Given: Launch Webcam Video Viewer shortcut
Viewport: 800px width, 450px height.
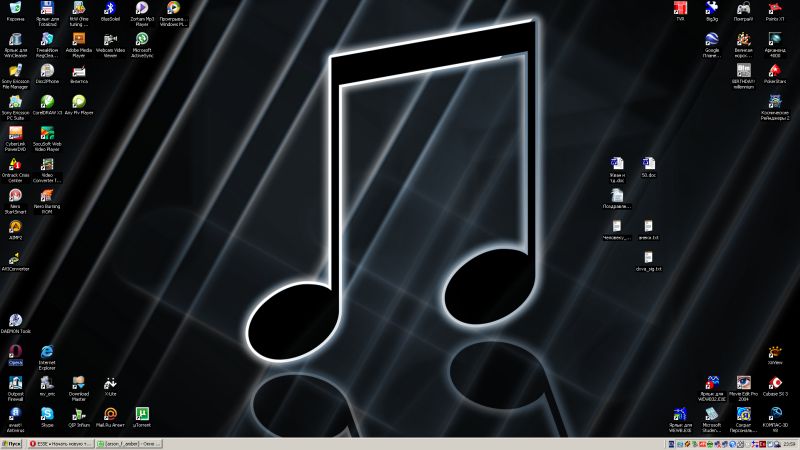Looking at the screenshot, I should click(110, 45).
